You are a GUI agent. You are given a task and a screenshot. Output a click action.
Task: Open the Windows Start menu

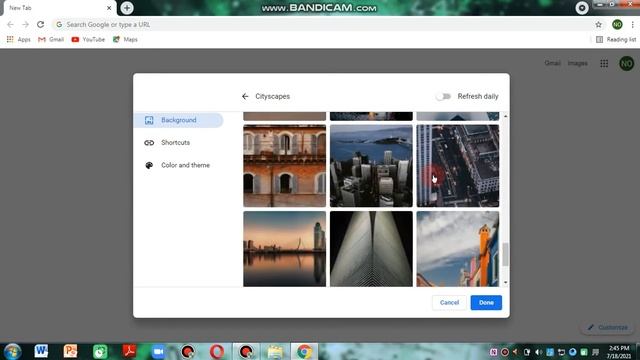pyautogui.click(x=12, y=351)
